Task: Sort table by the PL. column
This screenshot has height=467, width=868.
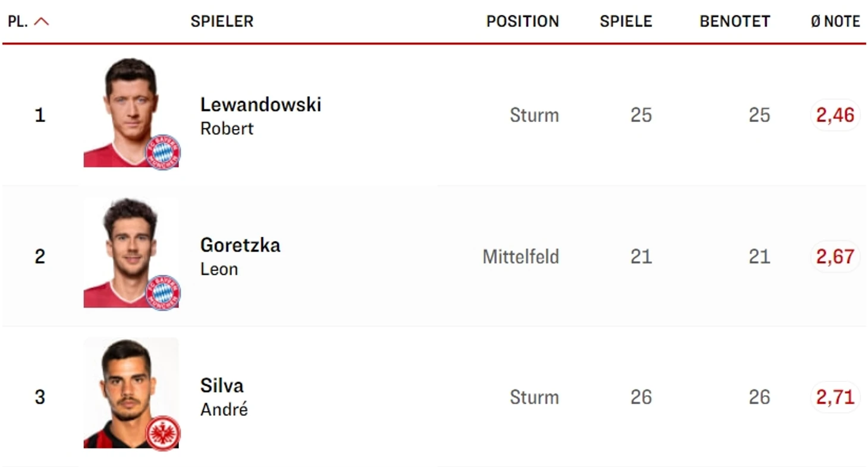Action: [18, 21]
